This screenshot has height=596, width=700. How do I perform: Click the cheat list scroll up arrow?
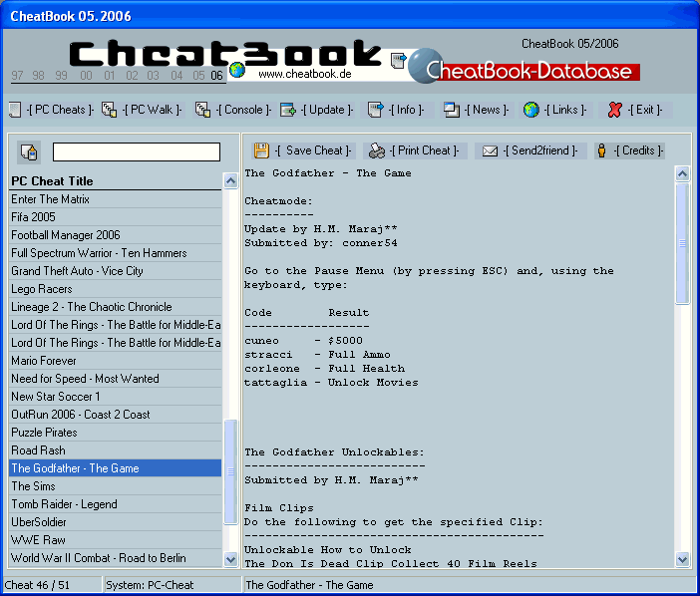(x=230, y=180)
